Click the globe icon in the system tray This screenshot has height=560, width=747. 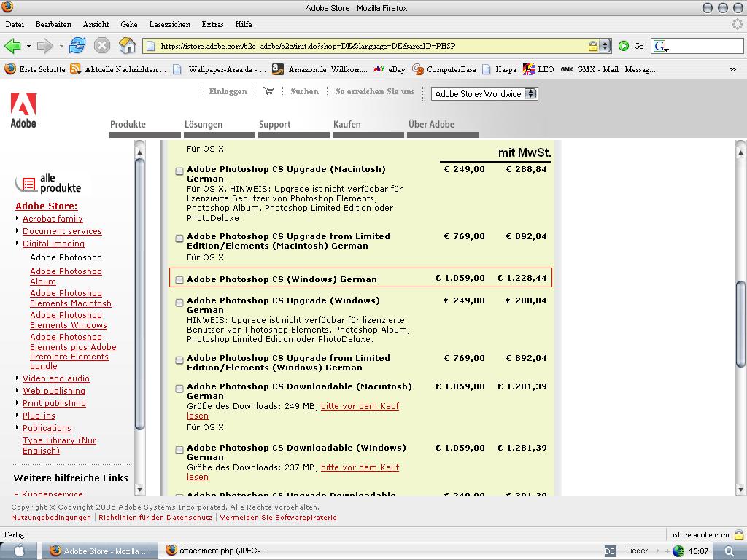[678, 551]
